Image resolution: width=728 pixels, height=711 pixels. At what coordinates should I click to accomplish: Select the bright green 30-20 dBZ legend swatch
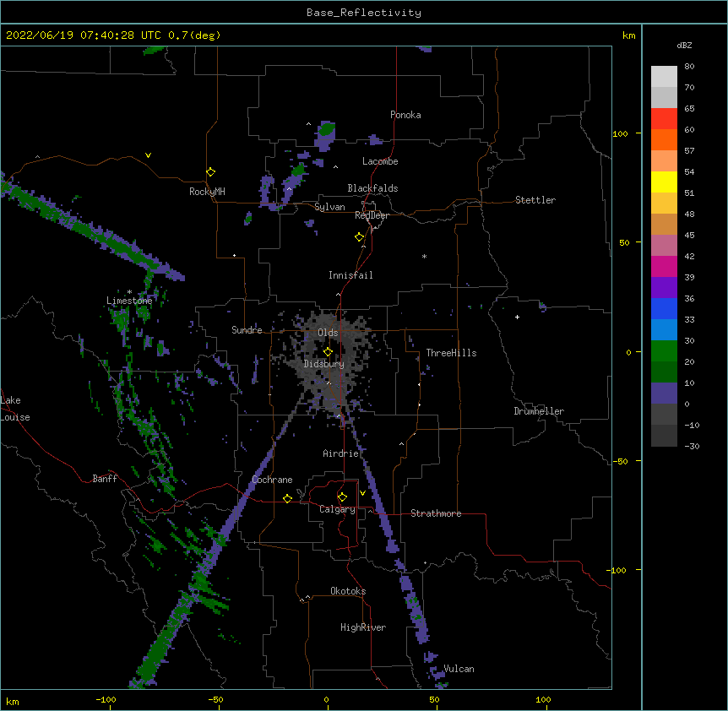pos(664,351)
